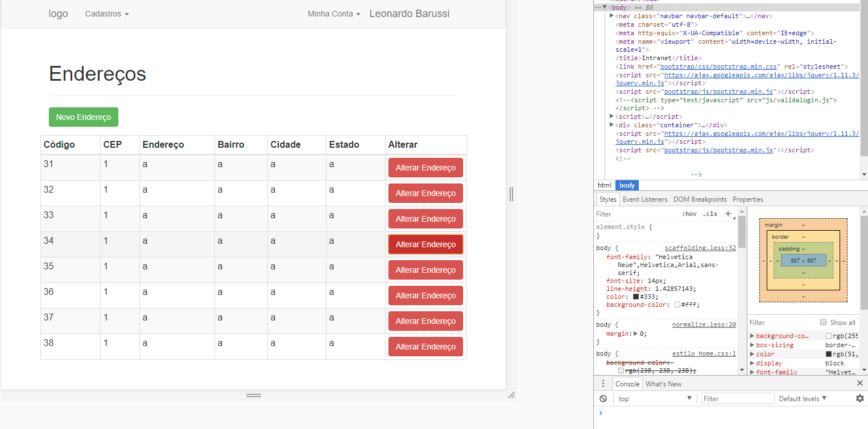Expand margin shorthand property triangle
This screenshot has height=429, width=868.
(636, 334)
